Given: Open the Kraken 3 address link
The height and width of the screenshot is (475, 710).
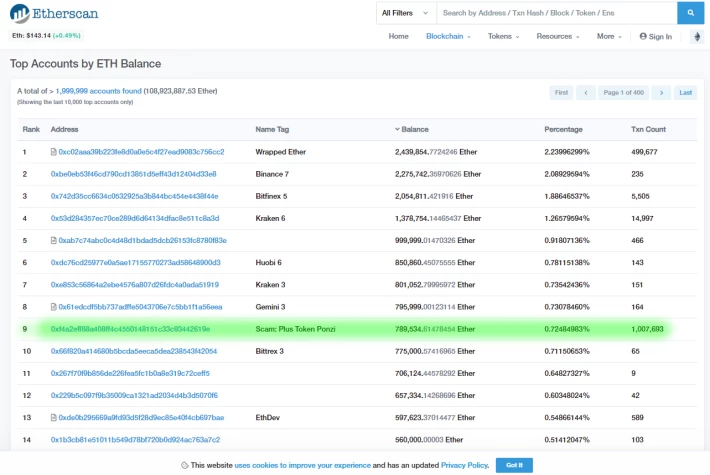Looking at the screenshot, I should 134,285.
